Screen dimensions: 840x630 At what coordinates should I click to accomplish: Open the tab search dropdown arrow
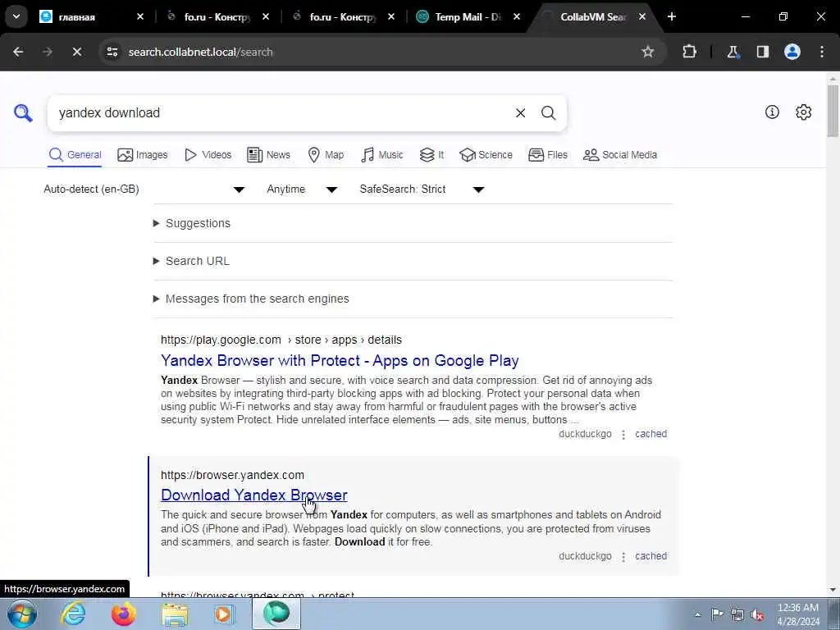coord(16,16)
